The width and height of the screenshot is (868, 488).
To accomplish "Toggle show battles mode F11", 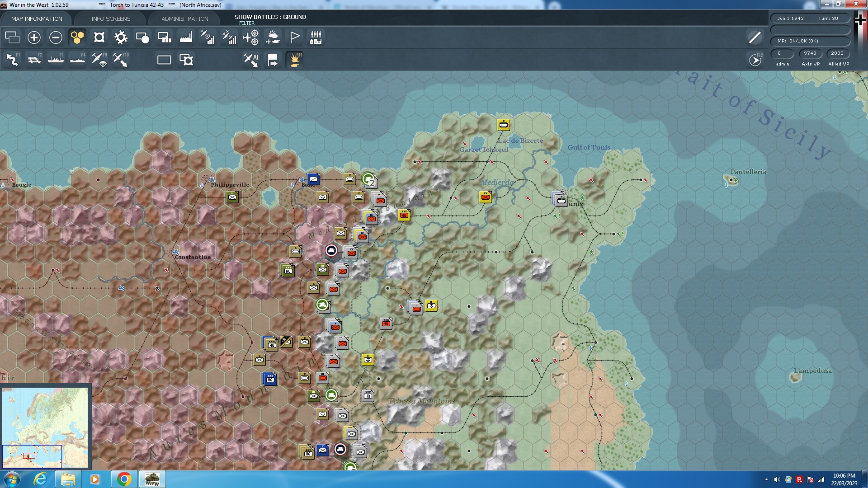I will [x=294, y=60].
